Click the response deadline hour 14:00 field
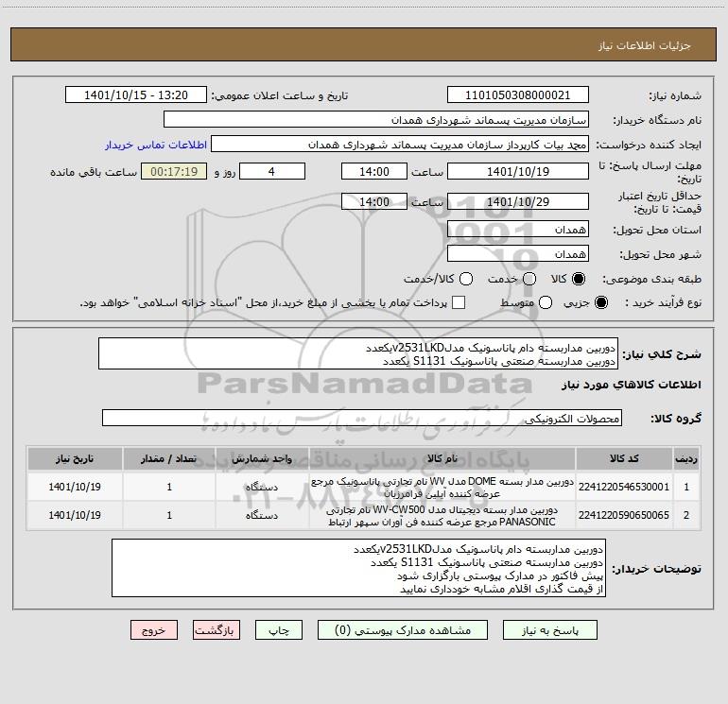Screen dimensions: 728x704 tap(374, 171)
